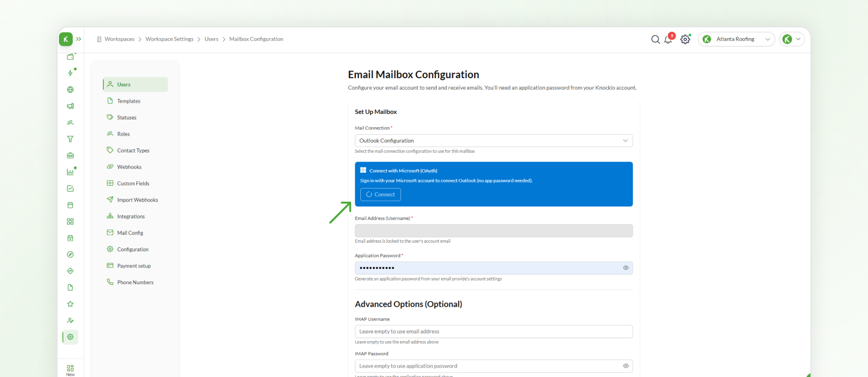Click the Application Password field
This screenshot has width=868, height=377.
click(493, 268)
